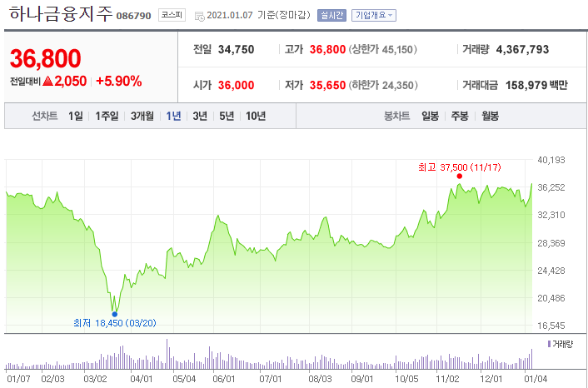Show the 5년 line chart
Viewport: 588px width, 388px height.
point(227,116)
